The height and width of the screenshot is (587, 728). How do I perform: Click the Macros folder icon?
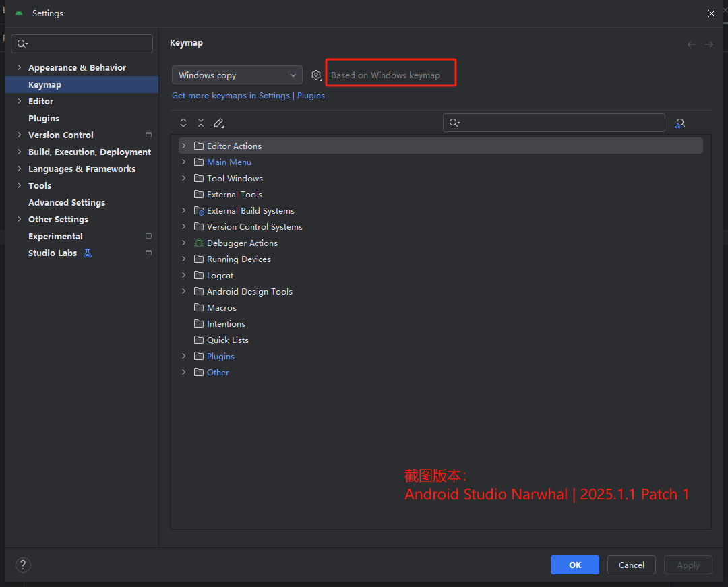pyautogui.click(x=199, y=308)
